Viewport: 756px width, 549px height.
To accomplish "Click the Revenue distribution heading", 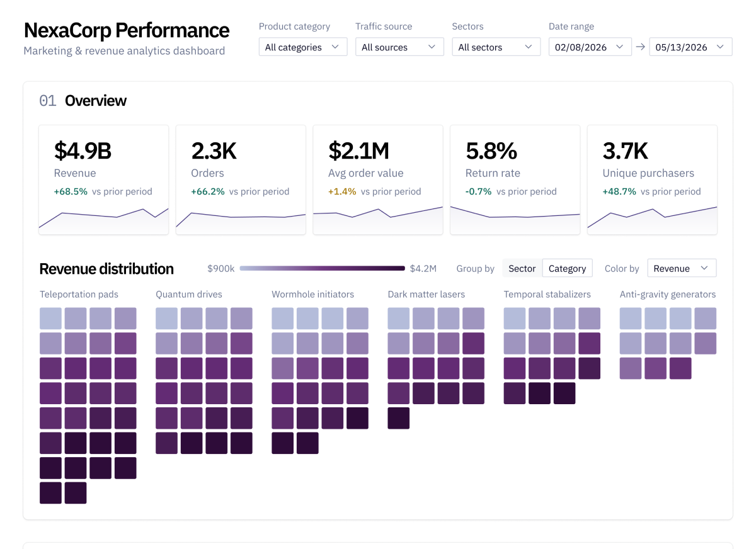I will point(106,269).
